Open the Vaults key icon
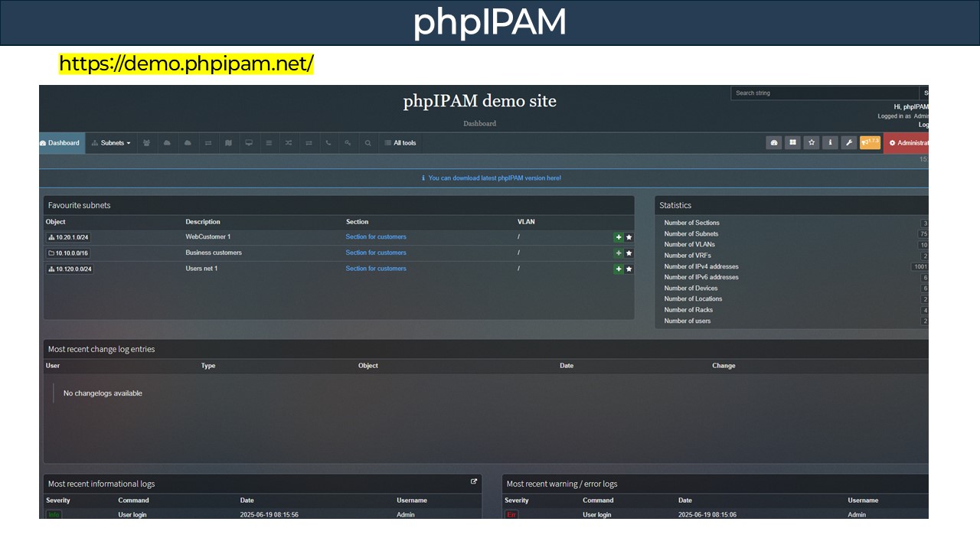 tap(348, 143)
